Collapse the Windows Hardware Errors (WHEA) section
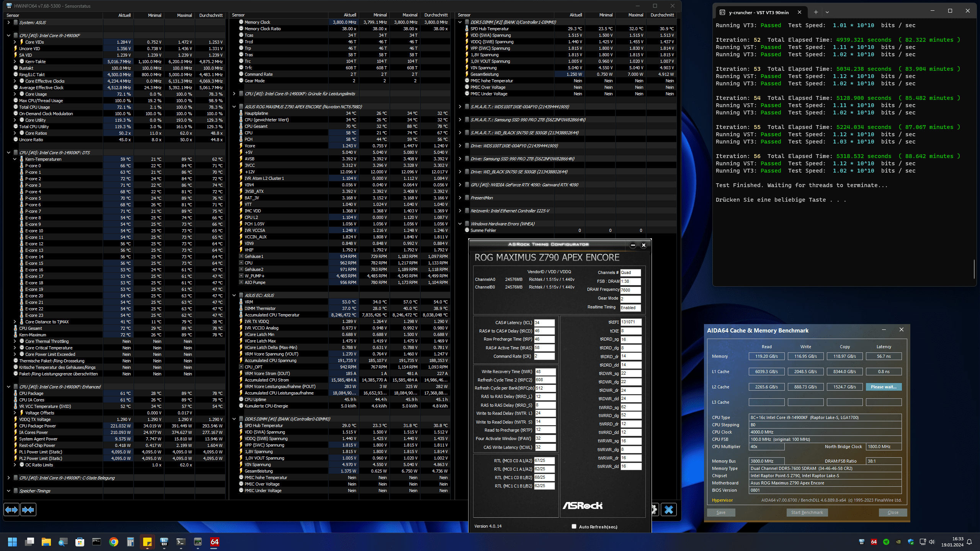980x551 pixels. click(x=460, y=224)
